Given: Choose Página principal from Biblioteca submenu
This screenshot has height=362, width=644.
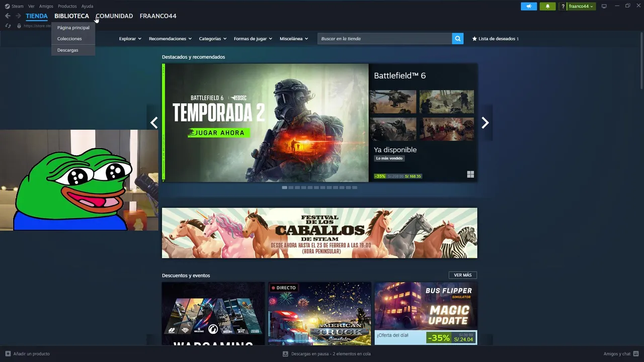Looking at the screenshot, I should (73, 28).
